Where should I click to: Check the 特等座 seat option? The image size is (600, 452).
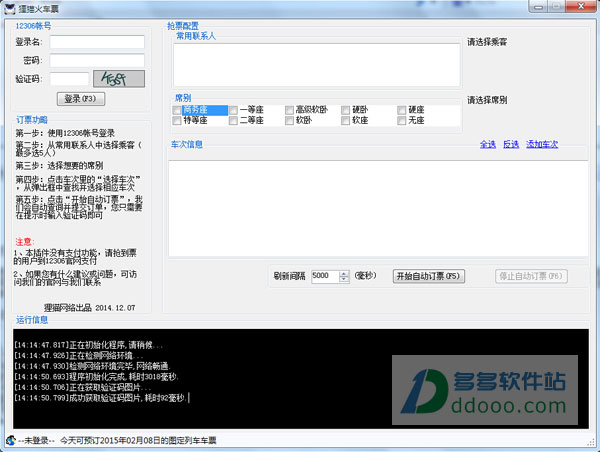[177, 121]
